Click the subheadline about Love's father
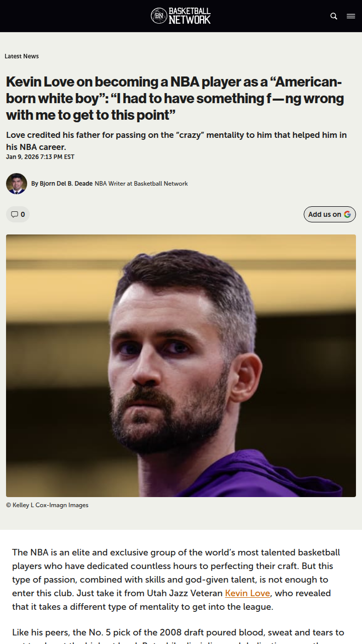 176,141
